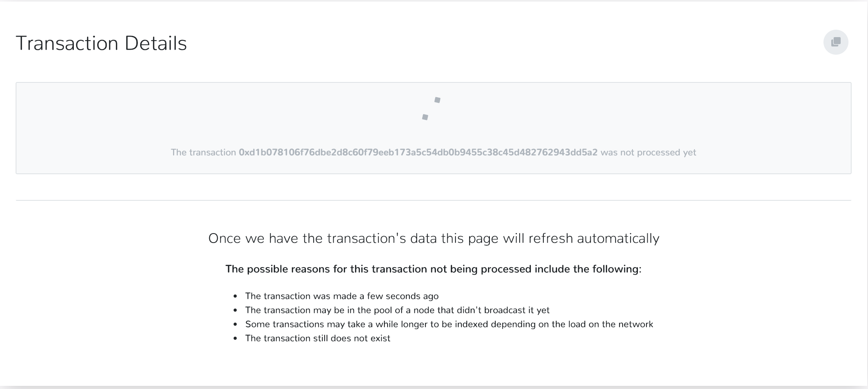This screenshot has width=868, height=389.
Task: Click the loading spinner animation
Action: click(431, 108)
